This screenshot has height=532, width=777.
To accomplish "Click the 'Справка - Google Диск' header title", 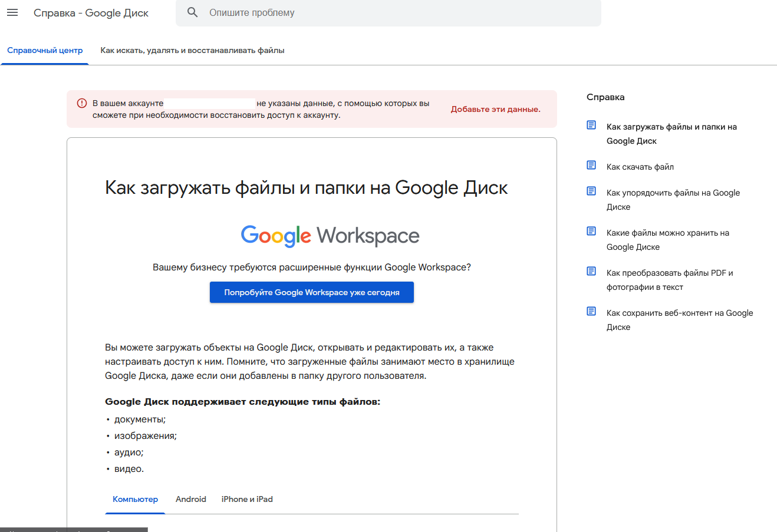I will point(91,13).
